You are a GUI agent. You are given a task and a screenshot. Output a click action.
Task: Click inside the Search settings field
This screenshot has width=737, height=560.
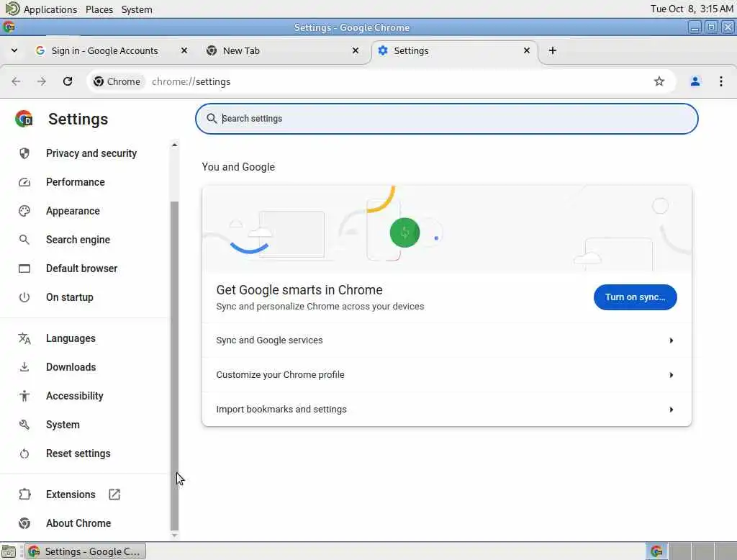tap(446, 119)
